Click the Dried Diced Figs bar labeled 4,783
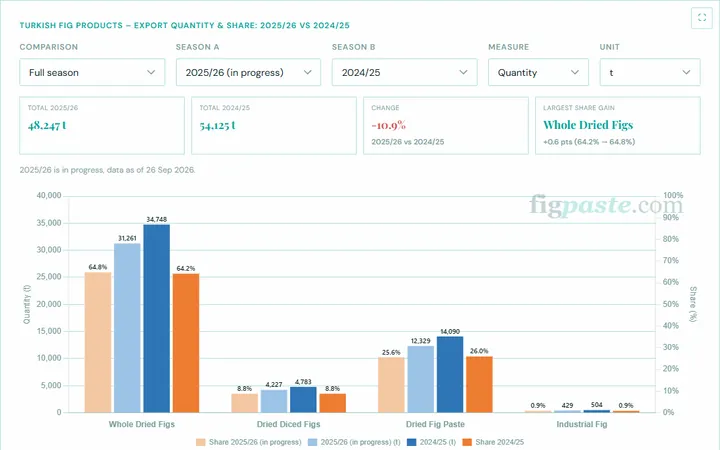The height and width of the screenshot is (450, 720). [303, 399]
